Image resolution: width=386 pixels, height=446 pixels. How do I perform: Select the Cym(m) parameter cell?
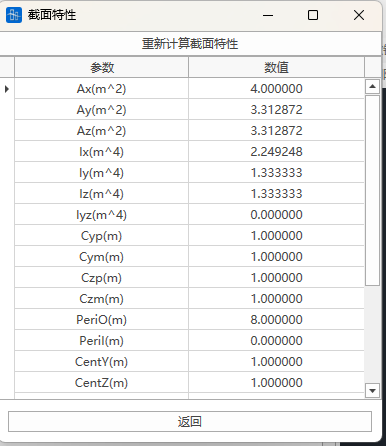click(x=101, y=257)
